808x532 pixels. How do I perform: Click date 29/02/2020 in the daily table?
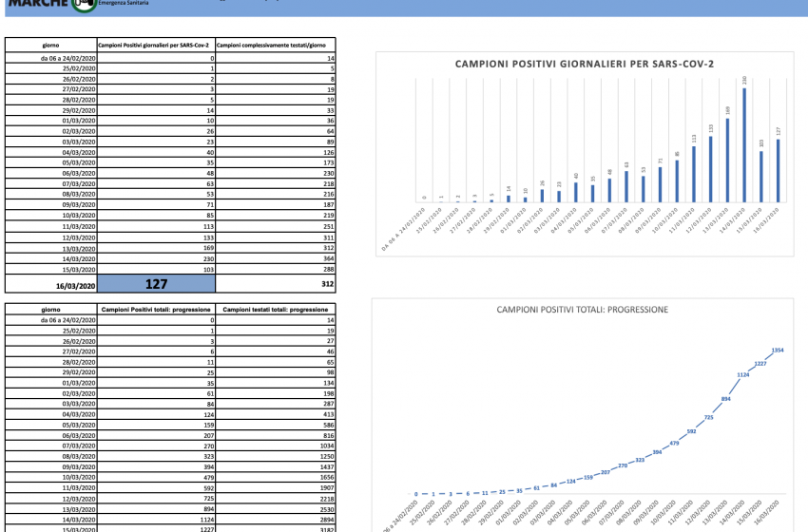pos(79,110)
